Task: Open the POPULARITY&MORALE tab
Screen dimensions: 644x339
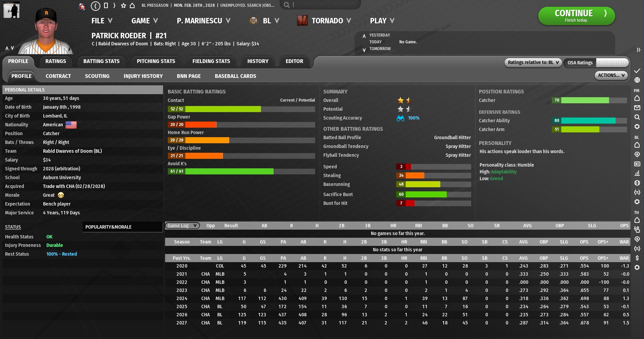Action: coord(123,227)
